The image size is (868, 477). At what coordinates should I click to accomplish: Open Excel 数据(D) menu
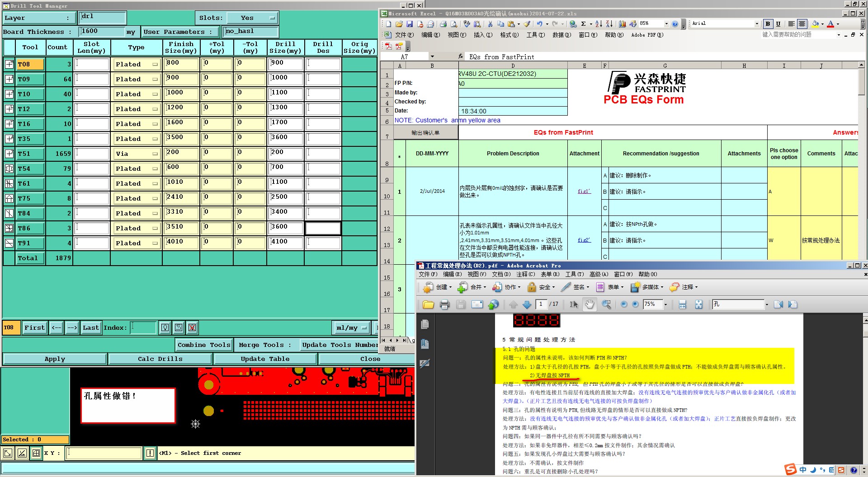561,35
